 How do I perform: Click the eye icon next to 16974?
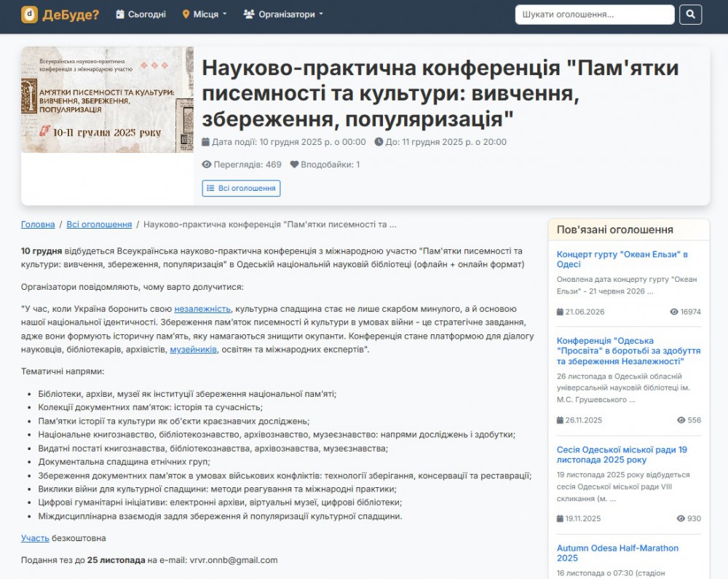point(673,312)
